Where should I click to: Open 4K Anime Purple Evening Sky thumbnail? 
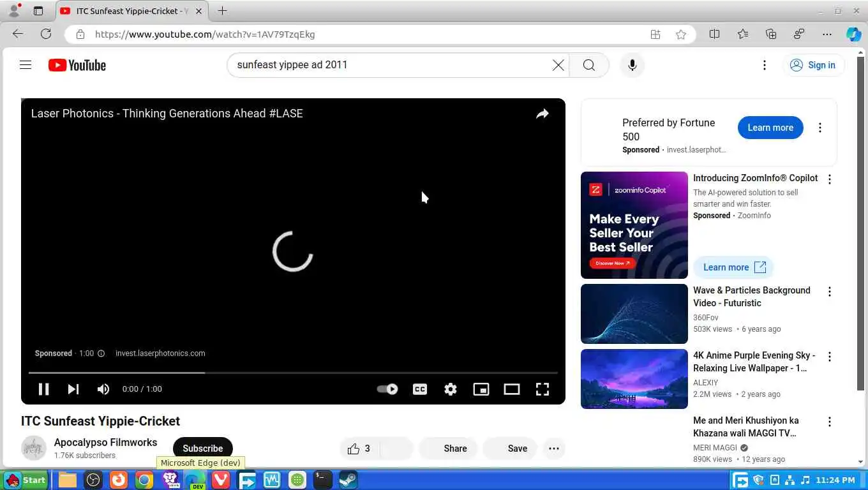point(634,379)
